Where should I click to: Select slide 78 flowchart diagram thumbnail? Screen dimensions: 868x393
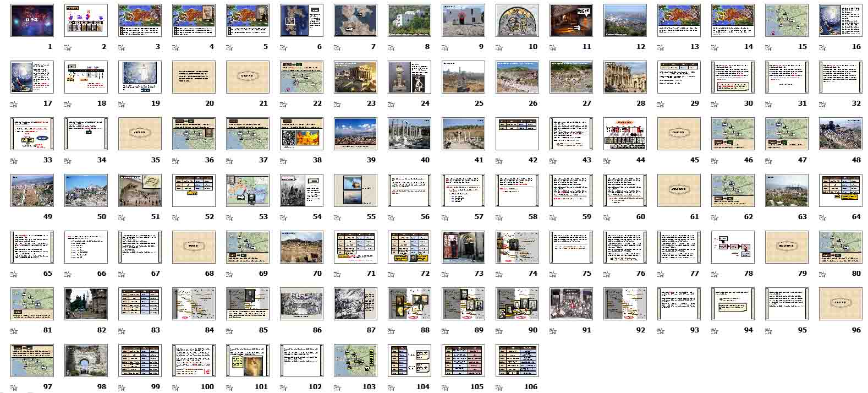[733, 247]
